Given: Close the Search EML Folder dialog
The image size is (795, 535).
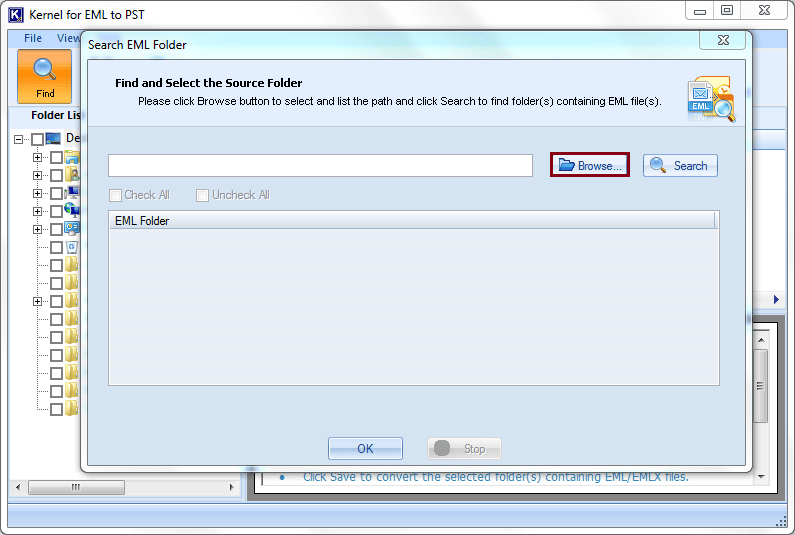Looking at the screenshot, I should point(723,40).
